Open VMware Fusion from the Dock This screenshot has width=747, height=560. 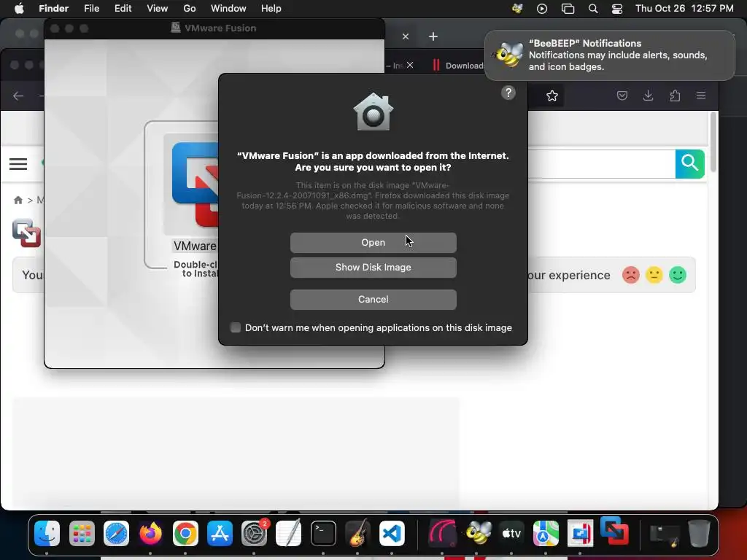614,530
